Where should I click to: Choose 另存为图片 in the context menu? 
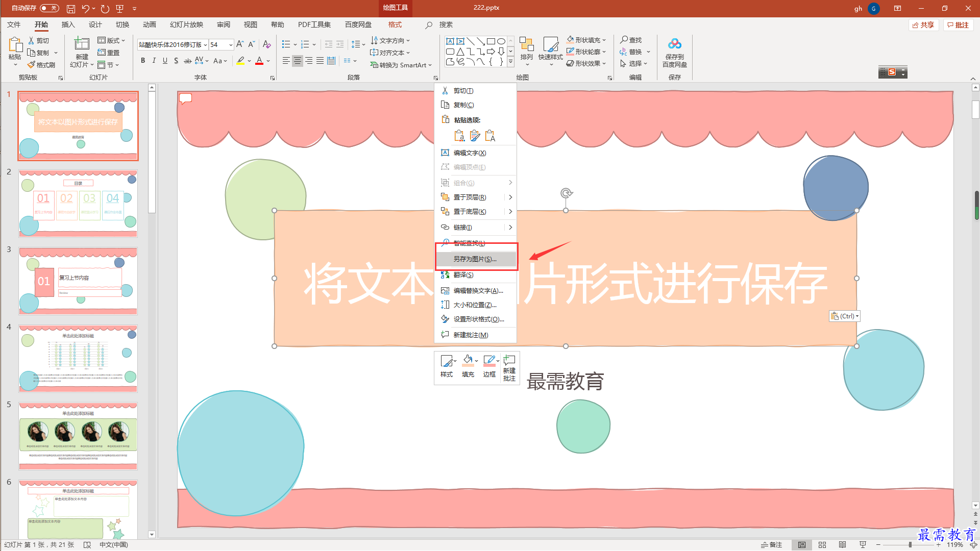click(x=476, y=259)
